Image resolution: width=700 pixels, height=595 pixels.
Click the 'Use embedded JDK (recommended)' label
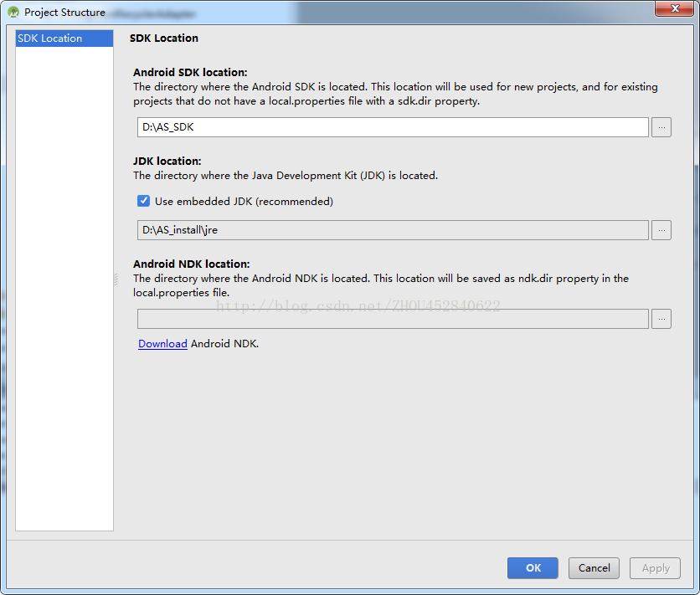tap(244, 202)
